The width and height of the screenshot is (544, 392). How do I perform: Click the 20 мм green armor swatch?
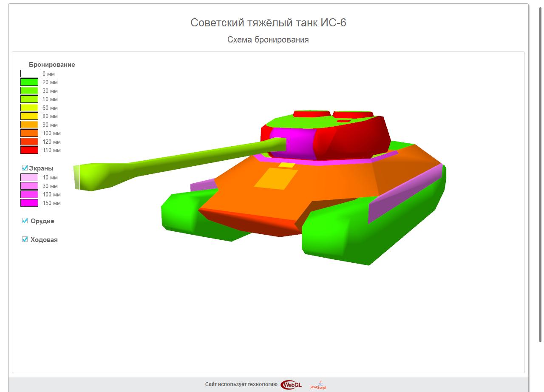click(x=29, y=82)
